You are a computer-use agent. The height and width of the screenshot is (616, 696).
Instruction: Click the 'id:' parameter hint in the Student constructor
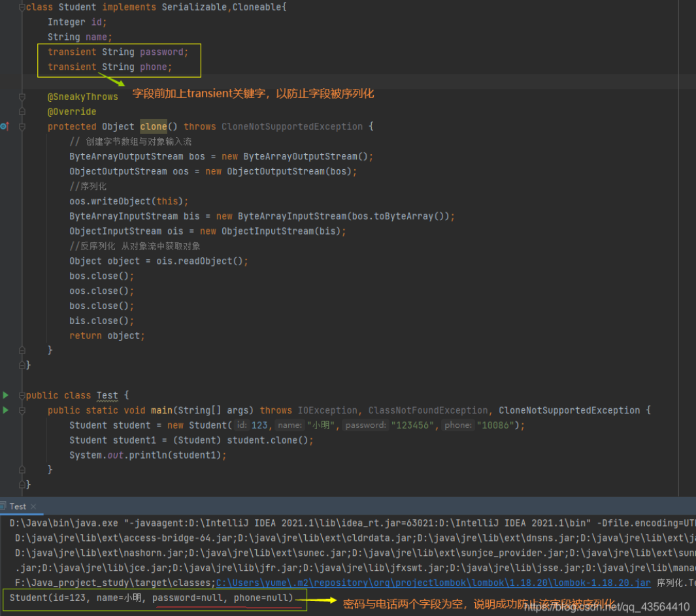(241, 425)
